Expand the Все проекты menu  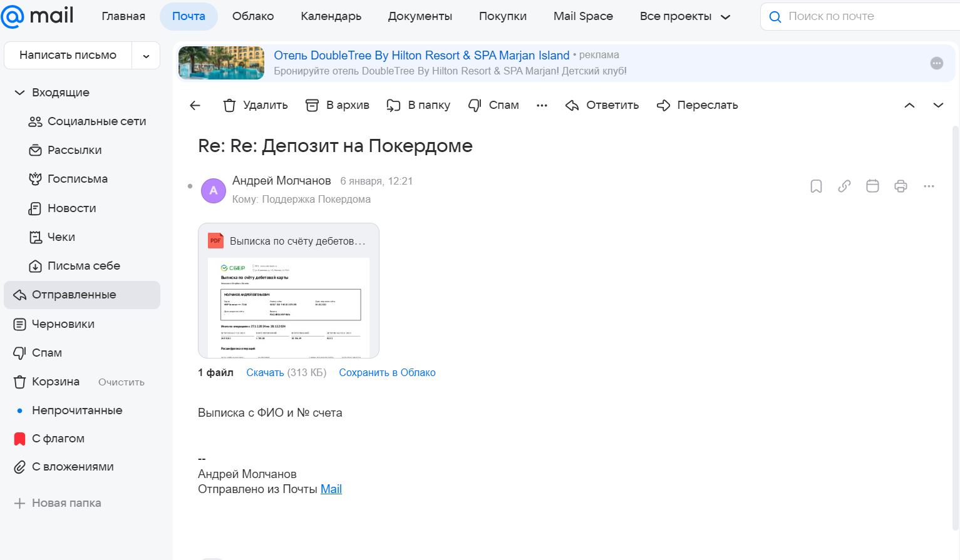tap(685, 17)
